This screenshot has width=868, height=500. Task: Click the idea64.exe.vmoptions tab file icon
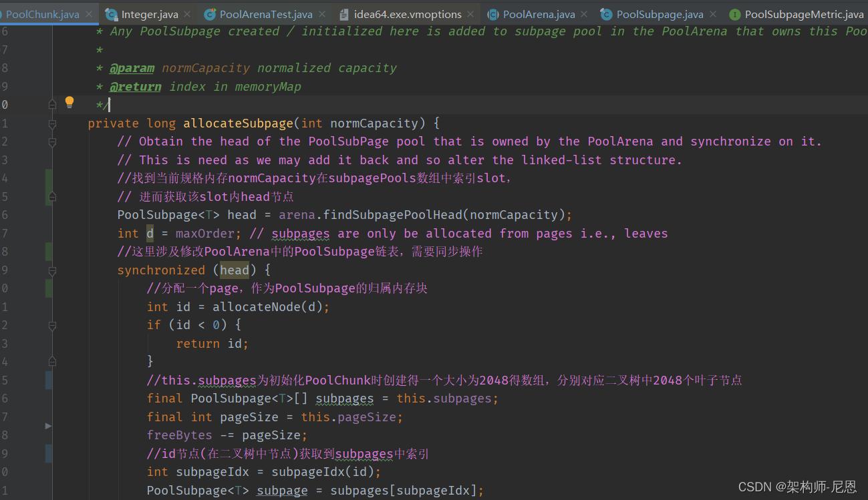point(344,14)
